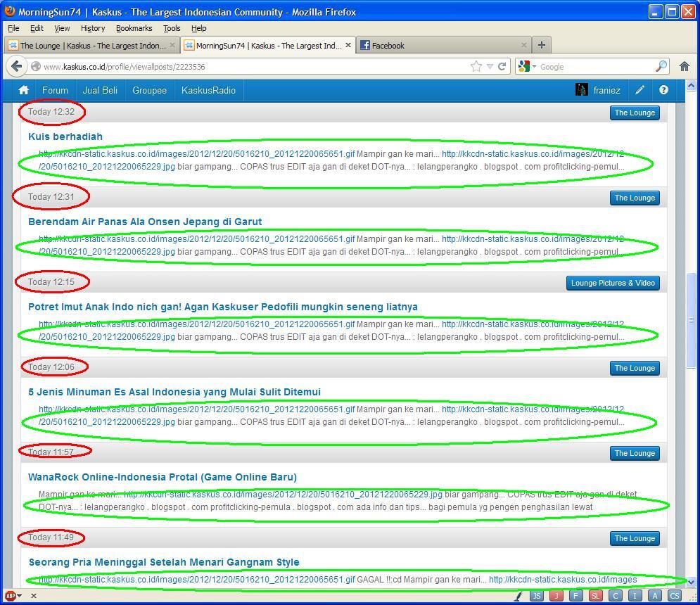Click The Lounge button beside Today 12:31
Viewport: 700px width, 605px height.
(x=635, y=198)
